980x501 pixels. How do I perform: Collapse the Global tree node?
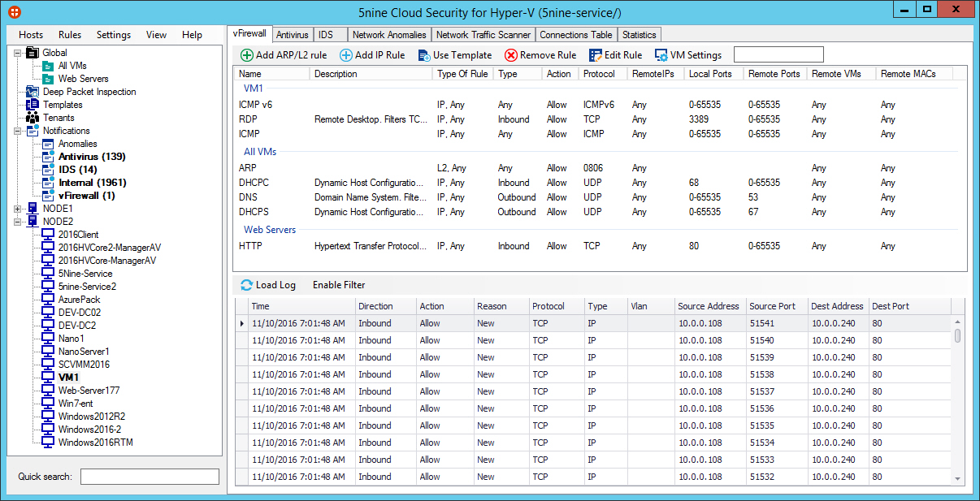[x=18, y=53]
